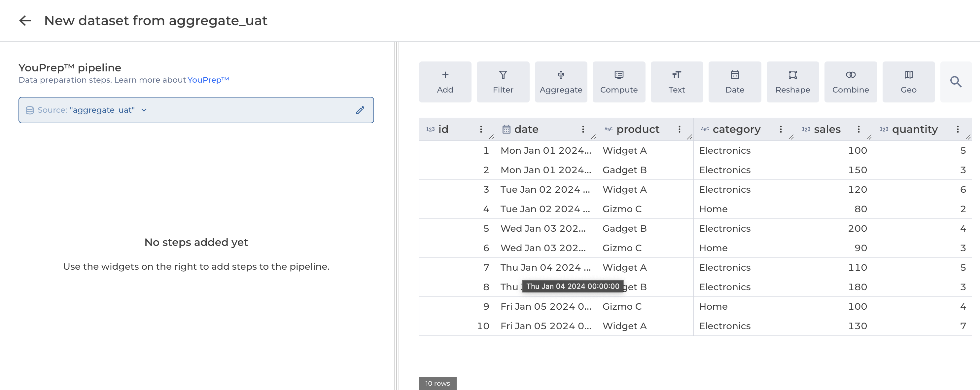Click the search magnifier icon
This screenshot has width=980, height=390.
pyautogui.click(x=956, y=82)
